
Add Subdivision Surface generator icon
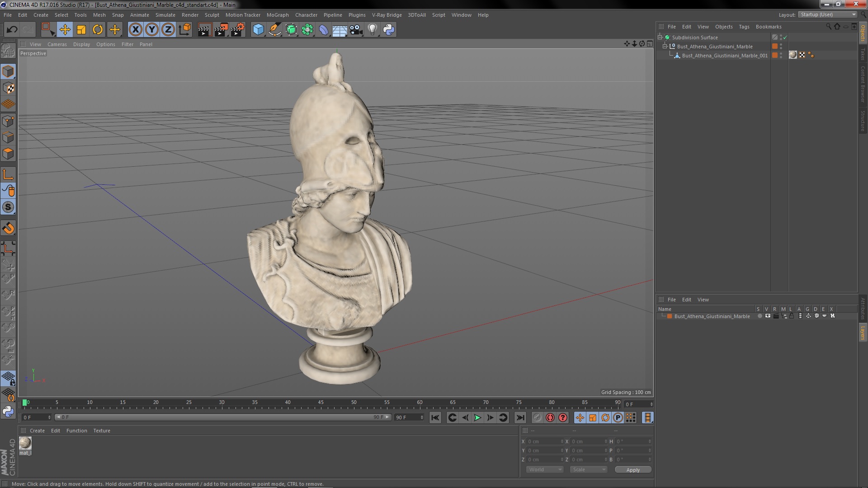(x=291, y=30)
